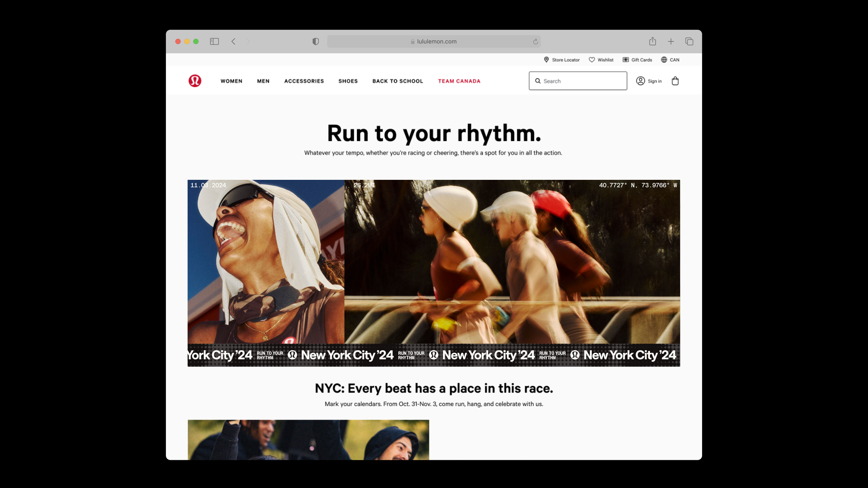Open the Accessories menu
This screenshot has width=868, height=488.
pyautogui.click(x=304, y=81)
